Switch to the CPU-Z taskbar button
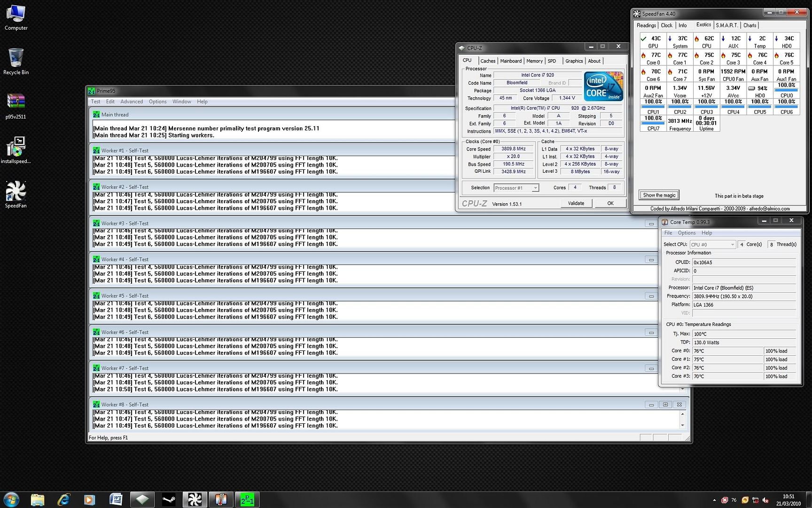The image size is (812, 508). point(142,500)
